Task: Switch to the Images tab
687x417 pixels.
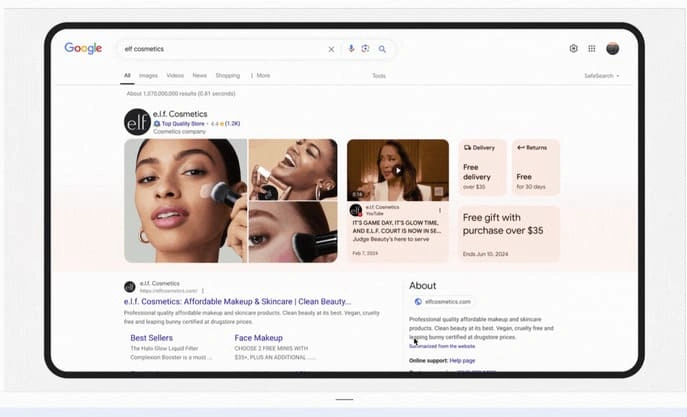Action: (x=148, y=75)
